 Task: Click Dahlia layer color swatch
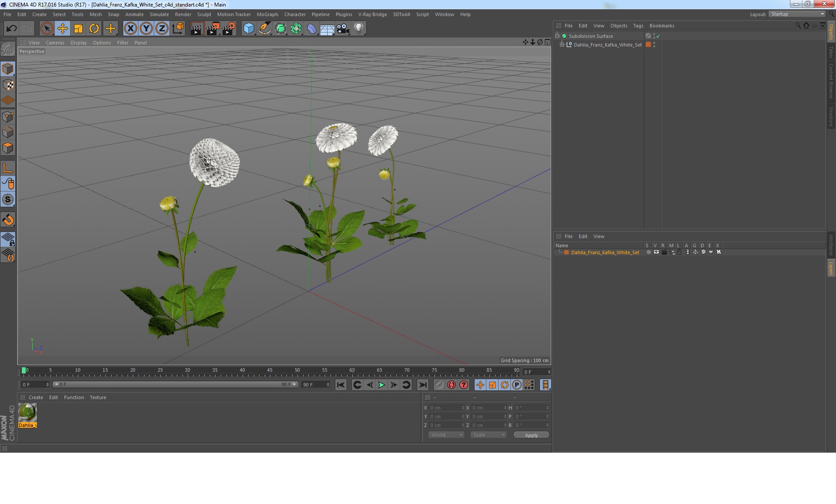[566, 252]
